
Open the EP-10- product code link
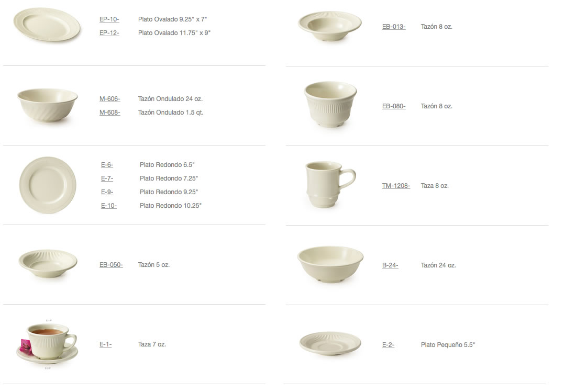click(x=109, y=19)
